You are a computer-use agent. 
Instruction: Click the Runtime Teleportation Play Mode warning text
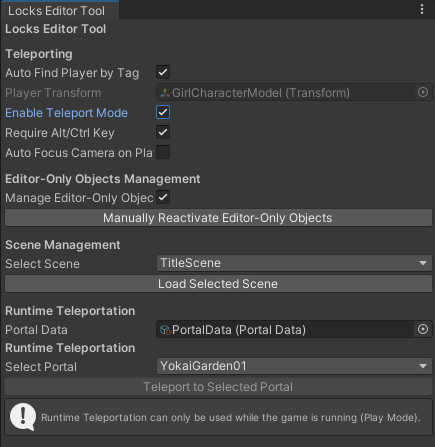pos(231,417)
